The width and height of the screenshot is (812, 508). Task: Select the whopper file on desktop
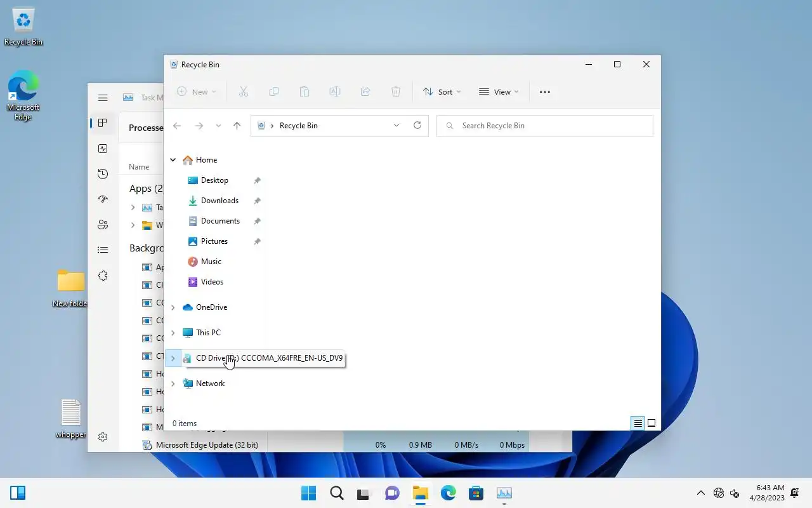click(x=70, y=419)
